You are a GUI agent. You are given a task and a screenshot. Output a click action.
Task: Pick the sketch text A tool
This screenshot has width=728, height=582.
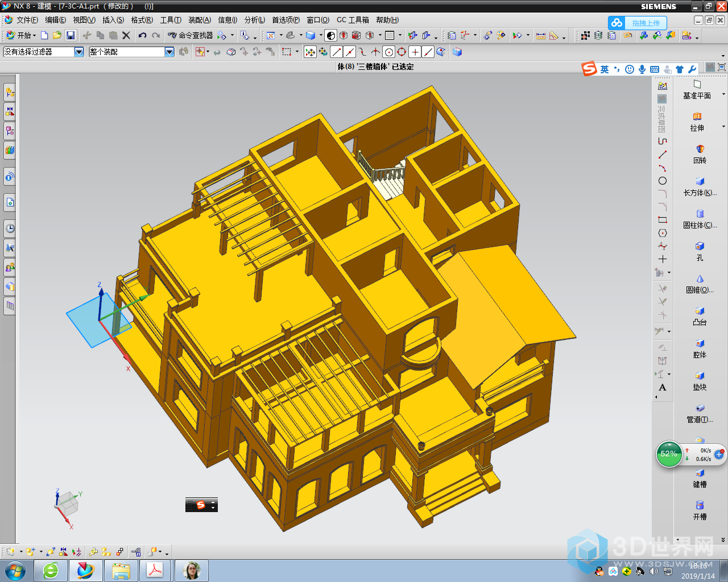[662, 388]
